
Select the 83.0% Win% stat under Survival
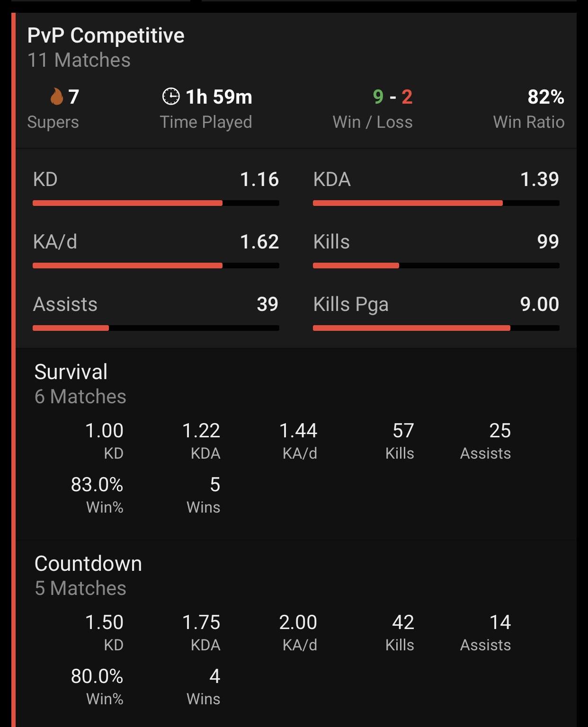[x=103, y=485]
